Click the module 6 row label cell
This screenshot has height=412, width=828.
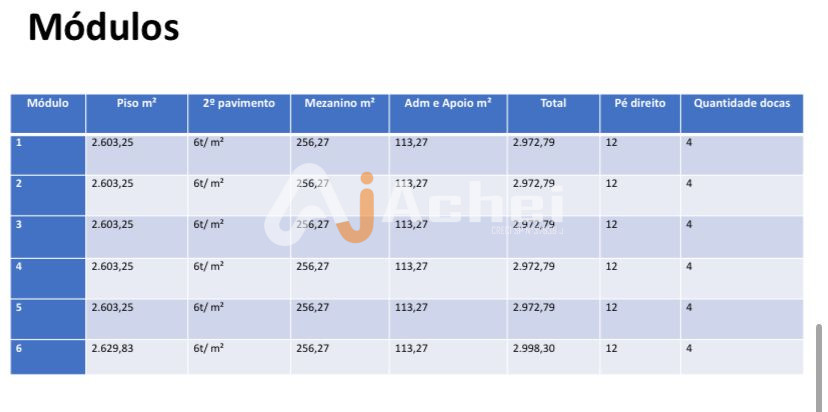tap(48, 357)
